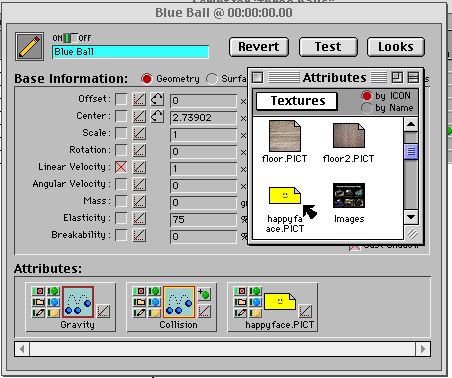Open the Linear Velocity graph icon
Screen dimensions: 452x378
(x=139, y=167)
